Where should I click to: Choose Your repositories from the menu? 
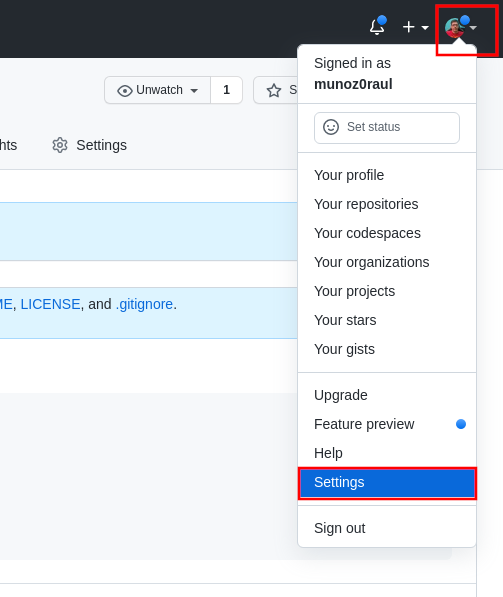(x=366, y=204)
